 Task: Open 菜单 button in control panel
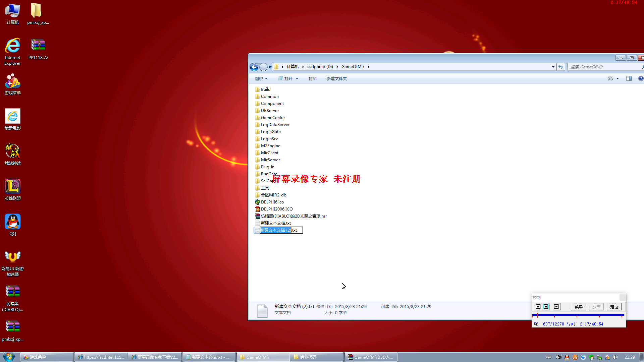579,307
